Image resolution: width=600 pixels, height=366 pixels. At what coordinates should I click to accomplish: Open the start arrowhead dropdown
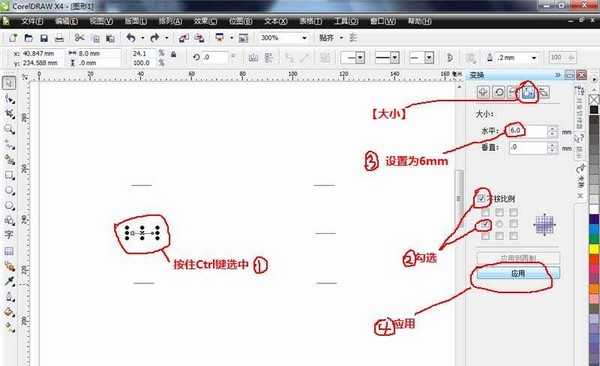360,58
